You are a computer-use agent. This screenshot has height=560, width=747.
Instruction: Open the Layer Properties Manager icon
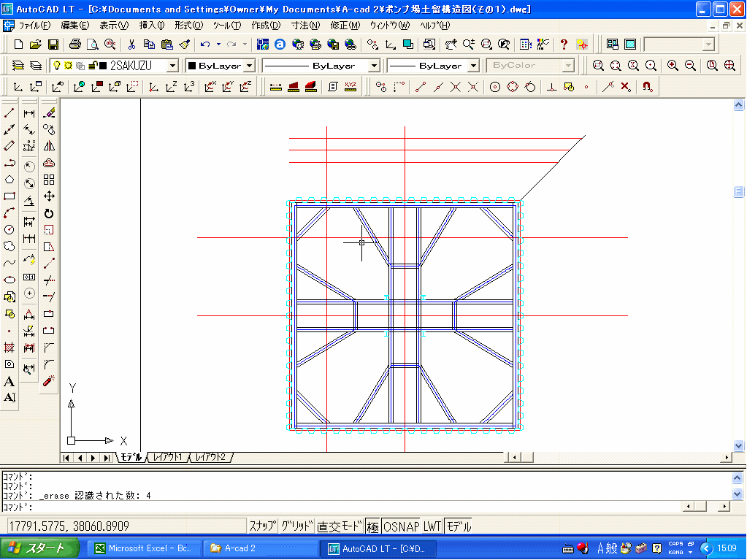[18, 65]
